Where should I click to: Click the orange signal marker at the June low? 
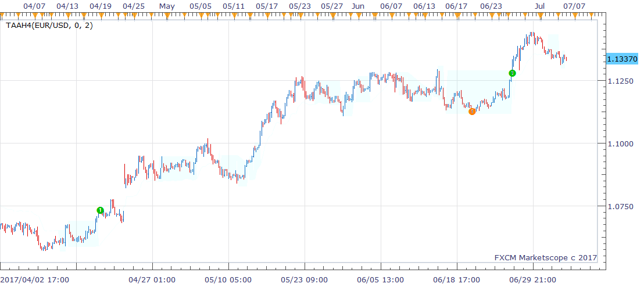coord(473,112)
